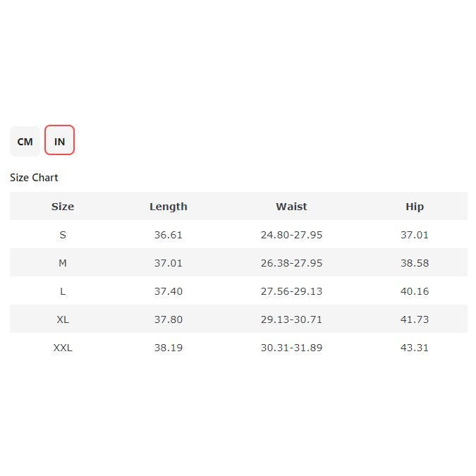This screenshot has width=476, height=476.
Task: Switch size units to CM
Action: point(25,141)
